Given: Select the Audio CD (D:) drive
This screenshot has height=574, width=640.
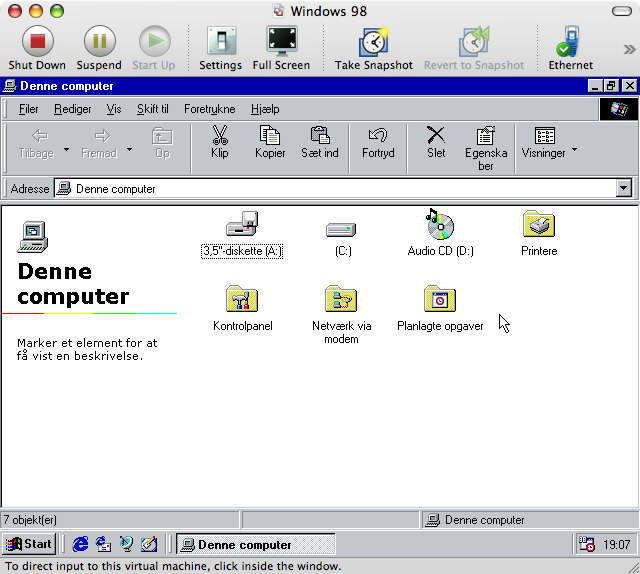Looking at the screenshot, I should (x=440, y=233).
